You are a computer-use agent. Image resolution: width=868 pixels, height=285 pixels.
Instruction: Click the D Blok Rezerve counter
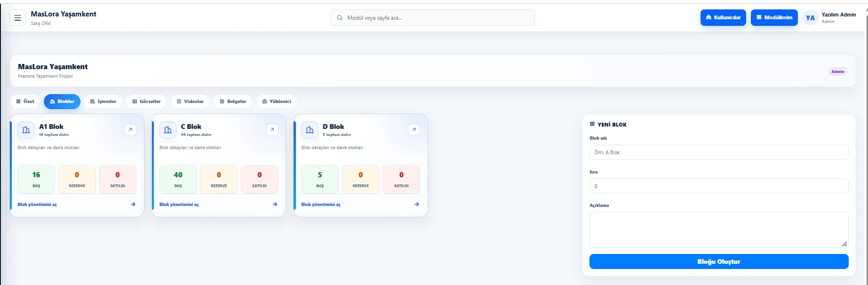pos(361,179)
